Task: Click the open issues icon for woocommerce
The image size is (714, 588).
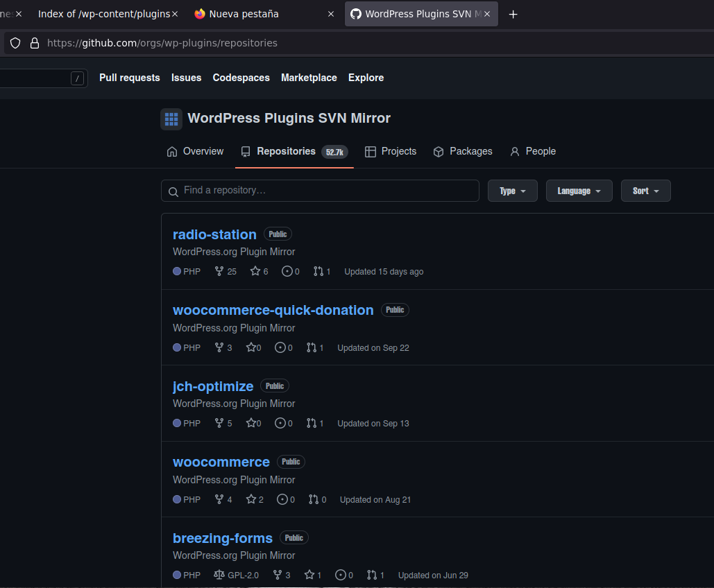Action: pos(282,499)
